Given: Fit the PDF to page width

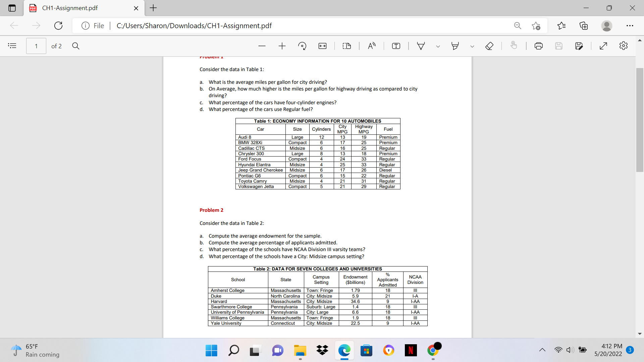Looking at the screenshot, I should pyautogui.click(x=322, y=46).
